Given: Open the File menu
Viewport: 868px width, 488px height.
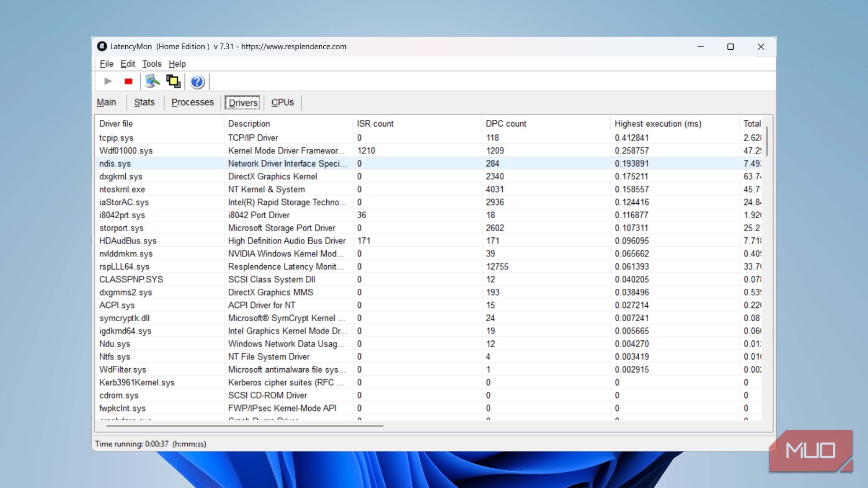Looking at the screenshot, I should pos(106,64).
